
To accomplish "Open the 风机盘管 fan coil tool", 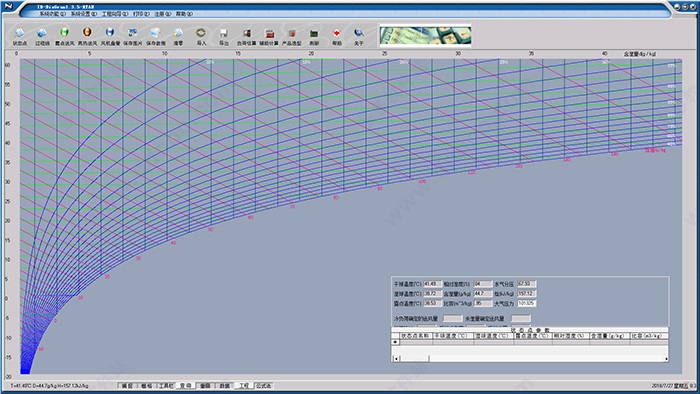I will (x=110, y=36).
